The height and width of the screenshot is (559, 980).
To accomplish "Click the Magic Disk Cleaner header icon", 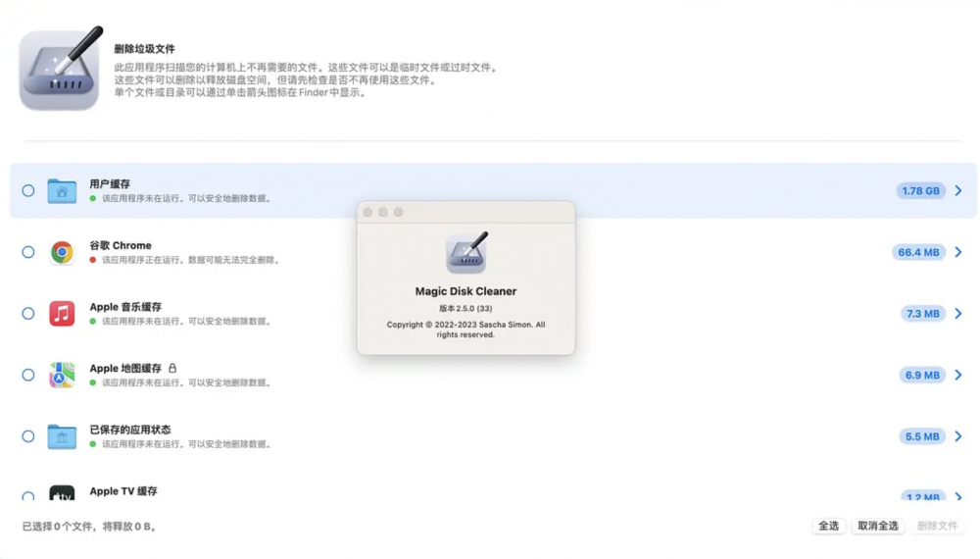I will (61, 68).
